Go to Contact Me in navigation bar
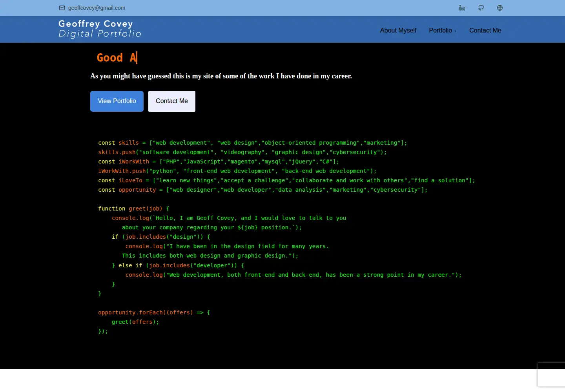This screenshot has width=565, height=392. [485, 30]
